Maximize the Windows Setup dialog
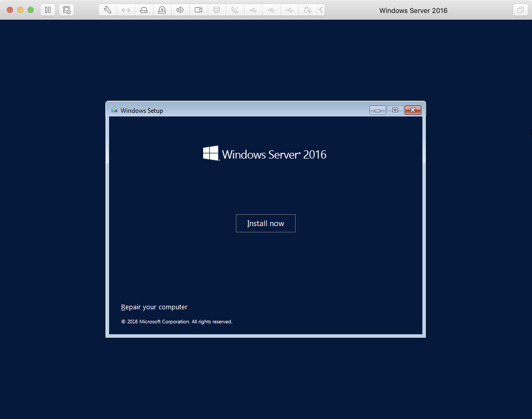 click(x=395, y=110)
